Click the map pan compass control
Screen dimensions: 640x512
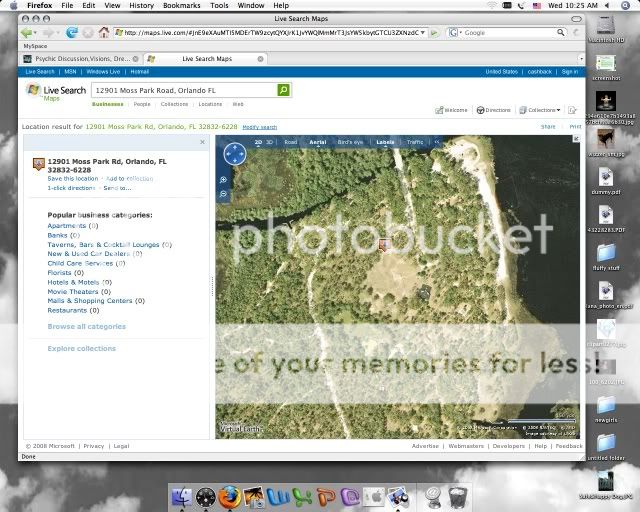(234, 154)
